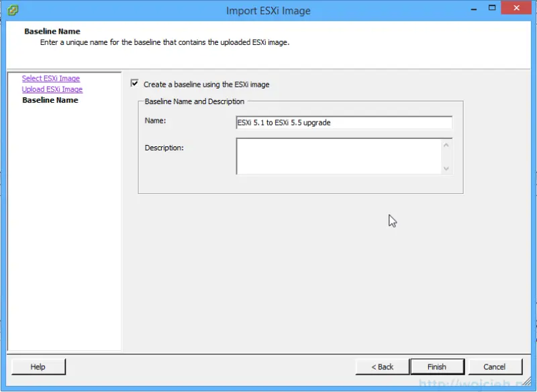Open Help for this wizard

tap(38, 366)
